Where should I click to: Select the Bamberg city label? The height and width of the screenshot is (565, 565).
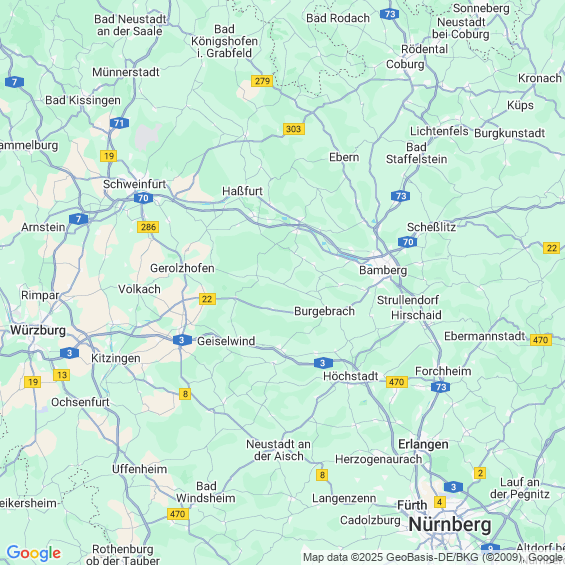383,270
